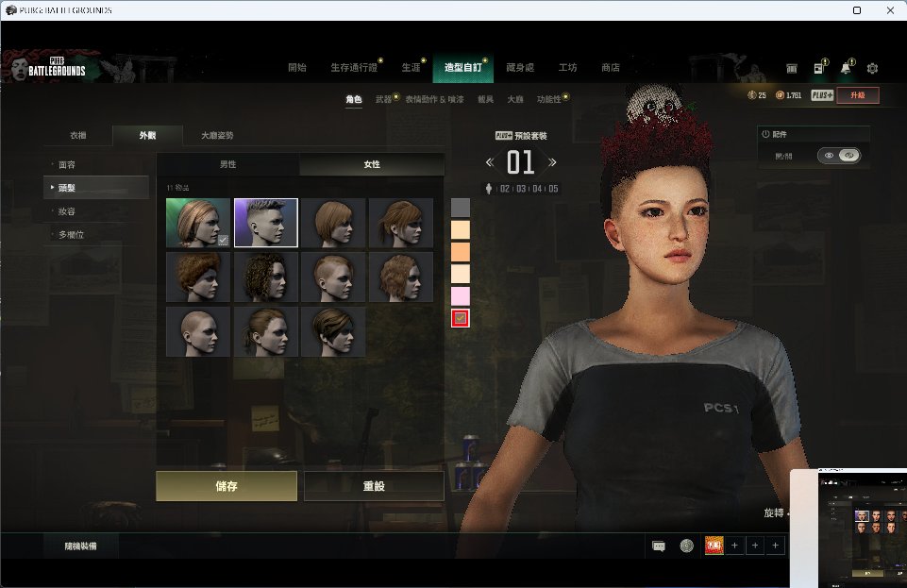This screenshot has height=588, width=907.
Task: Open the 生涯 top menu
Action: pos(411,68)
